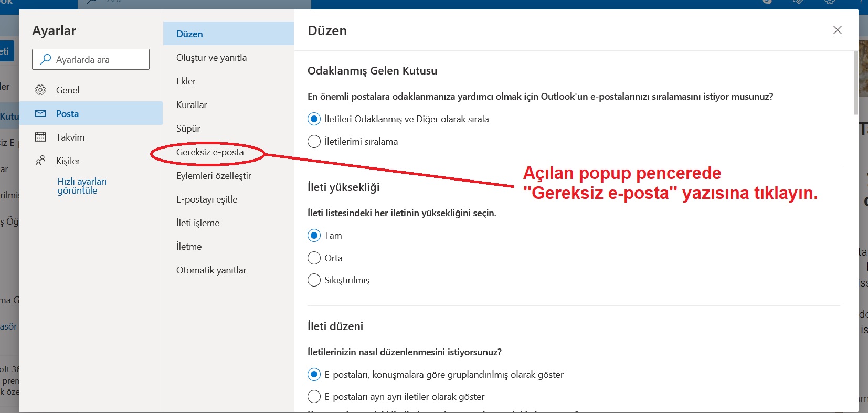
Task: Go to 'Kurallar' settings
Action: click(x=192, y=105)
